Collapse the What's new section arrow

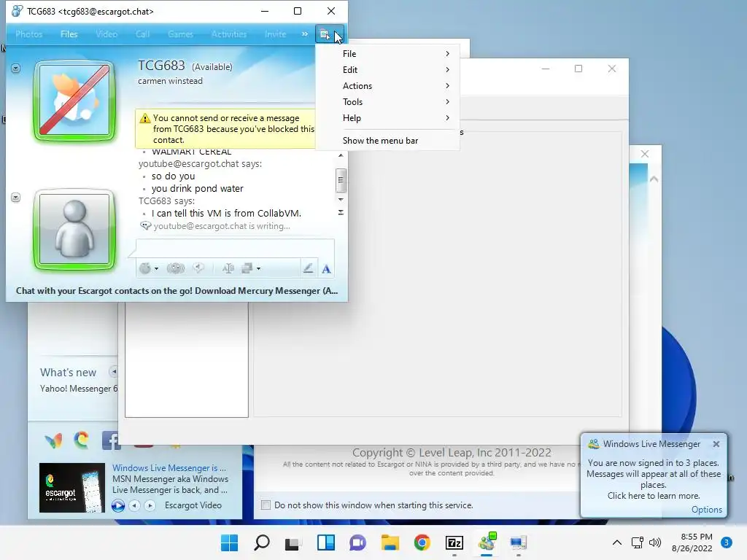113,371
